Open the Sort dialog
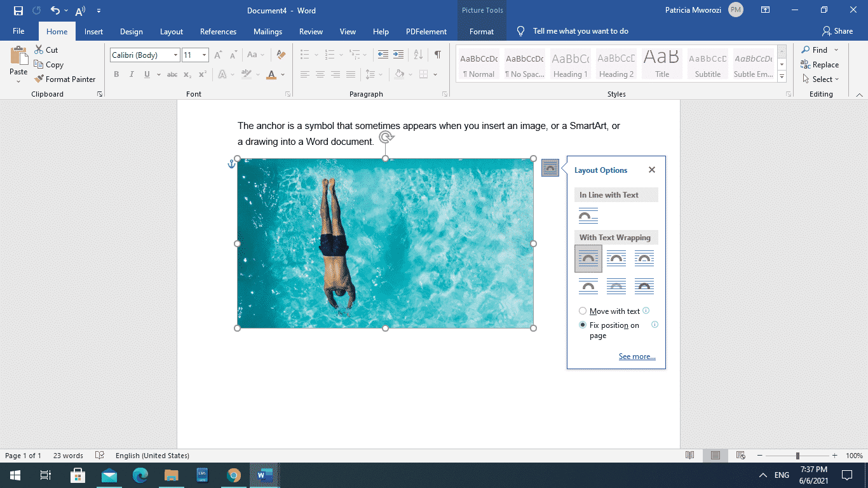Screen dimensions: 868x488 point(417,55)
